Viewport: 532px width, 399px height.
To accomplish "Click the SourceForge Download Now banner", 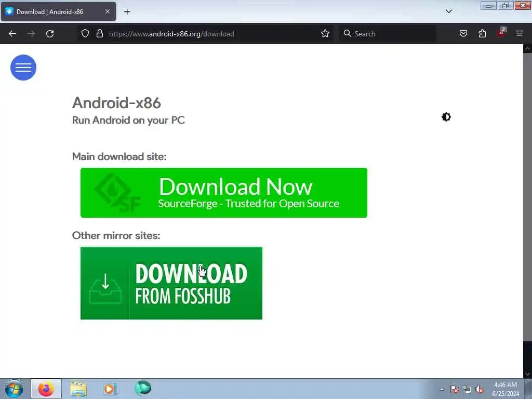I will click(x=223, y=193).
